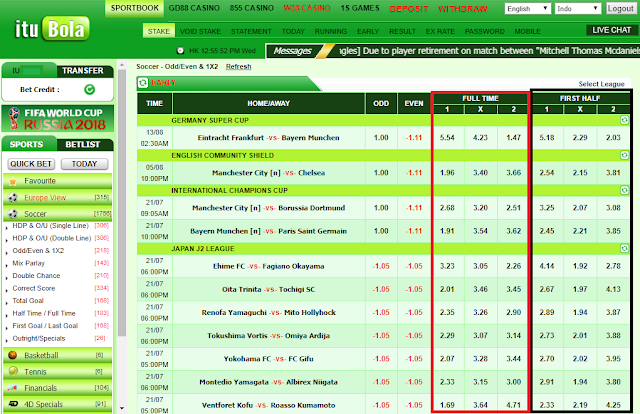Viewport: 640px width, 414px height.
Task: Select Double Chance market
Action: tap(36, 276)
